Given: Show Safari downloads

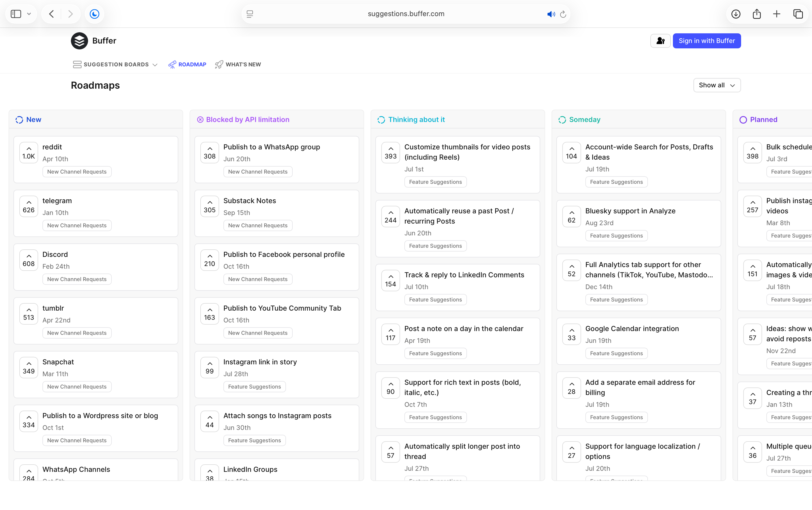Looking at the screenshot, I should pyautogui.click(x=736, y=14).
